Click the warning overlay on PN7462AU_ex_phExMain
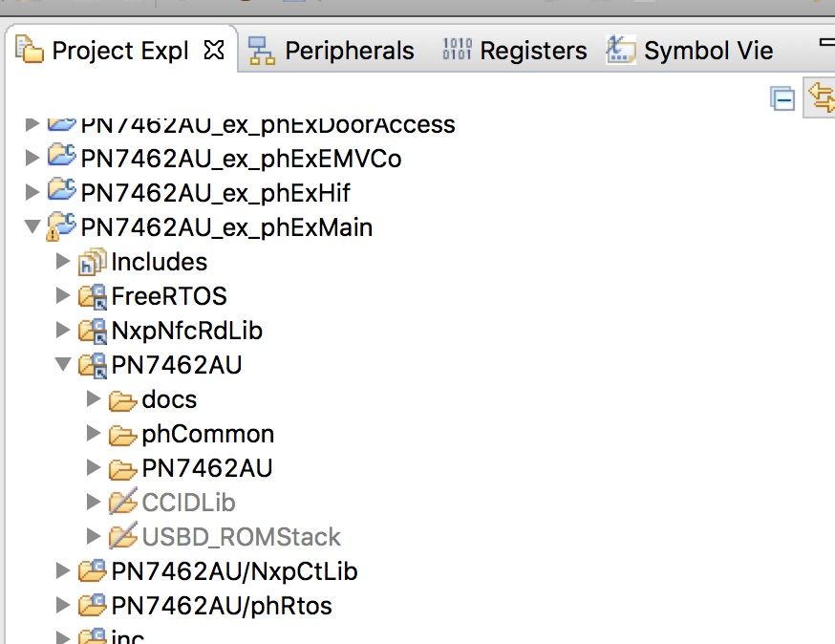Image resolution: width=835 pixels, height=644 pixels. click(53, 235)
